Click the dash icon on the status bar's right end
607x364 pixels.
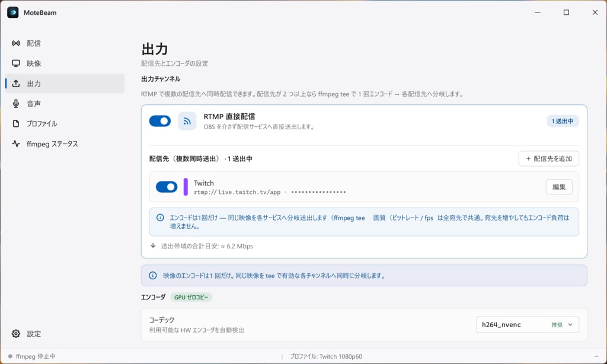click(596, 356)
